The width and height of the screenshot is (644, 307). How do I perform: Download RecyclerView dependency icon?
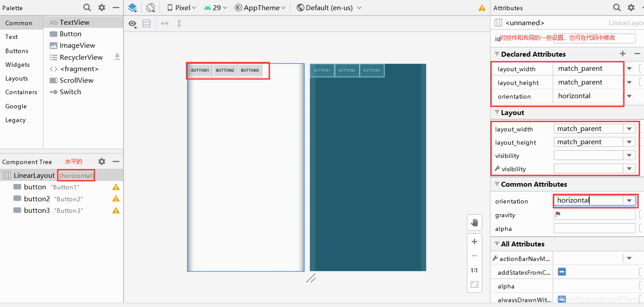point(117,57)
